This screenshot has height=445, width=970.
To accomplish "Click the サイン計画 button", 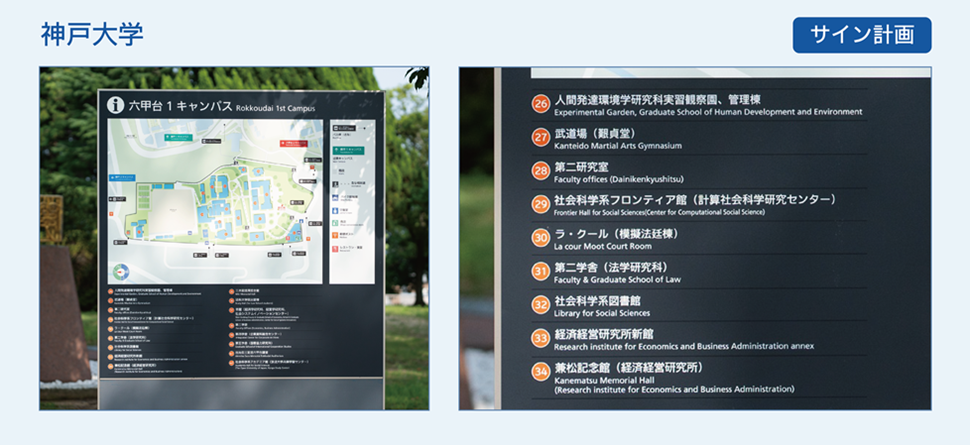I will click(862, 35).
